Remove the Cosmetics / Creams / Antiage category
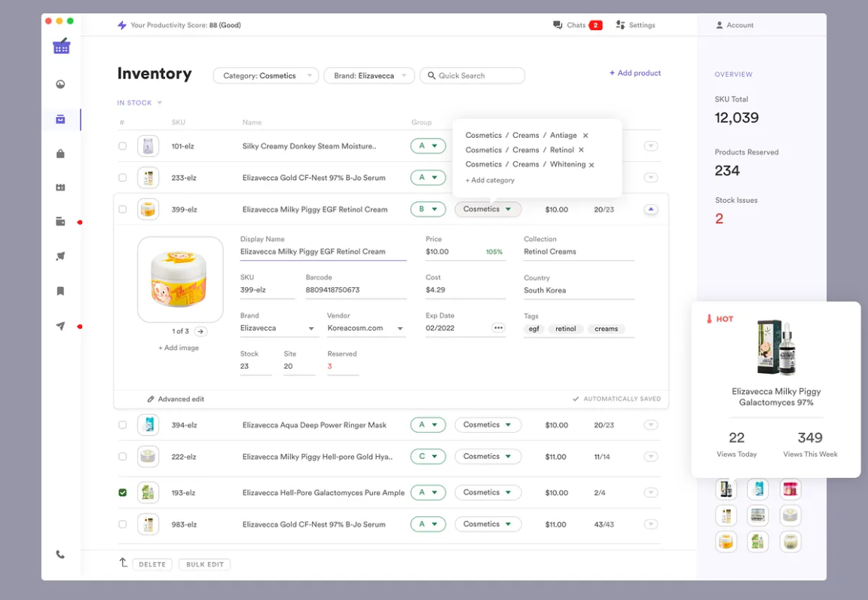This screenshot has height=600, width=868. coord(585,136)
